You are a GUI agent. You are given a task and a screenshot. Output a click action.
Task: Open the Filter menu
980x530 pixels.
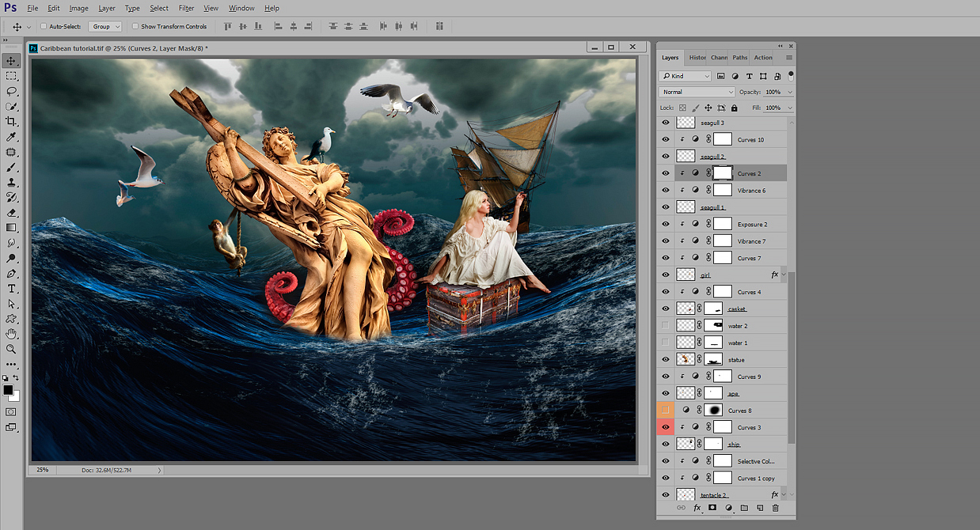coord(186,8)
